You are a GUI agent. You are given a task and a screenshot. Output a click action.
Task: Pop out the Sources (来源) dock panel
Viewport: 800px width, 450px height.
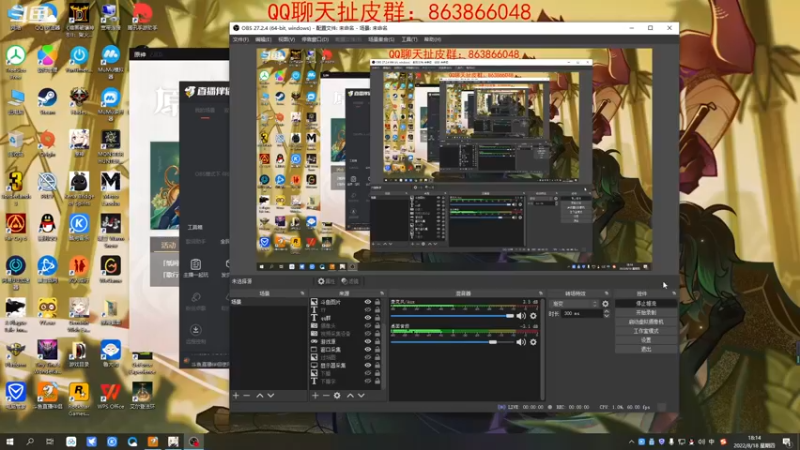point(382,293)
